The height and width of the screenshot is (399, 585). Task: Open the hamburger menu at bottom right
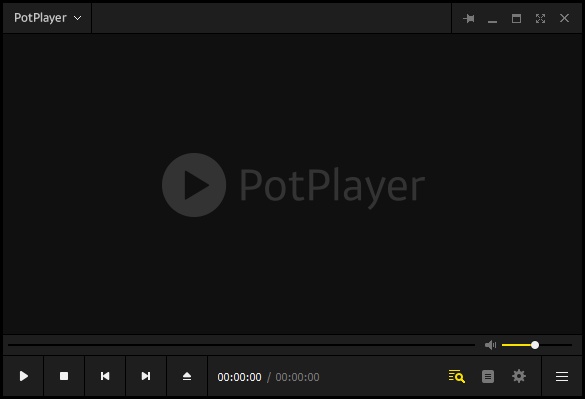click(562, 376)
